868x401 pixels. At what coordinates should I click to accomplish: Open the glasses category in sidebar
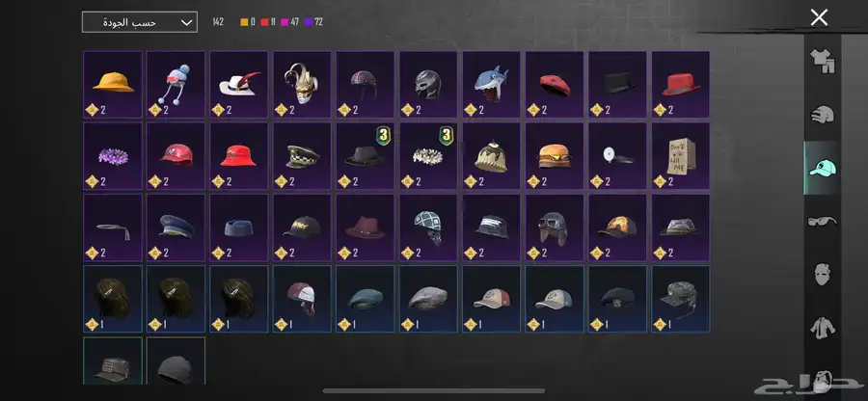[x=822, y=222]
